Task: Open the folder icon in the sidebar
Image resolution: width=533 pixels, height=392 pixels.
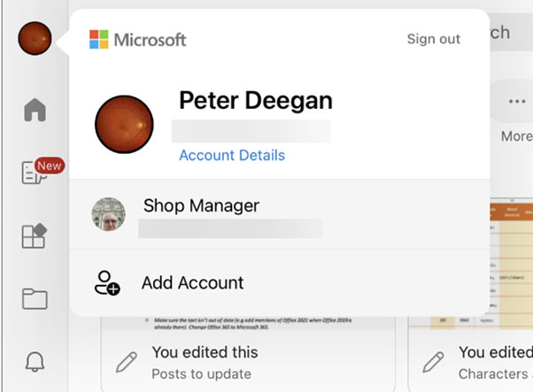Action: coord(35,299)
